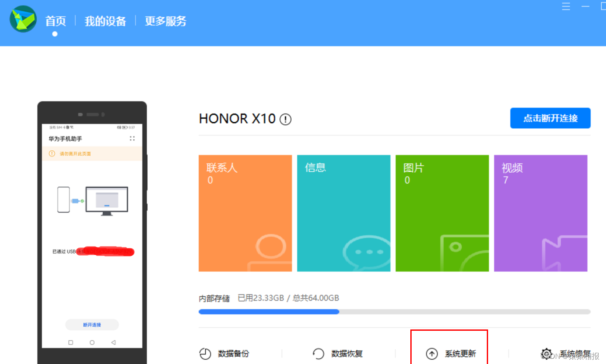Tap phone preview triangle back button
This screenshot has height=364, width=606.
pyautogui.click(x=113, y=342)
